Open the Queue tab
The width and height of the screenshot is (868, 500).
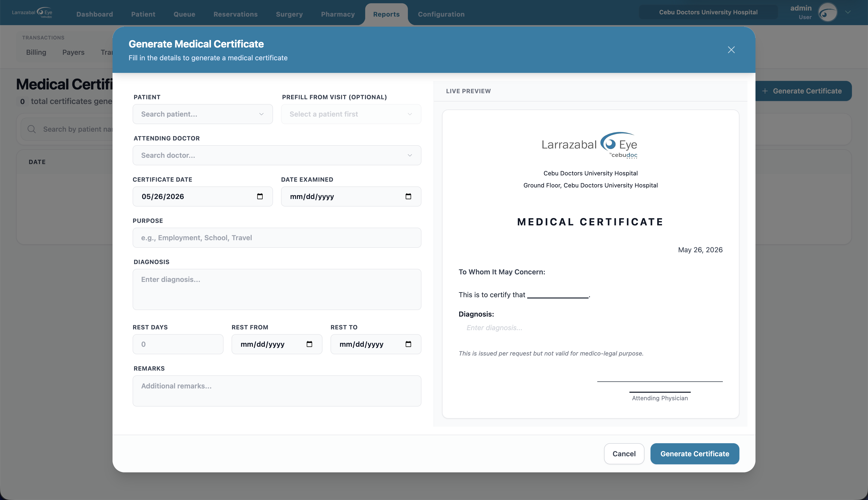pos(184,14)
